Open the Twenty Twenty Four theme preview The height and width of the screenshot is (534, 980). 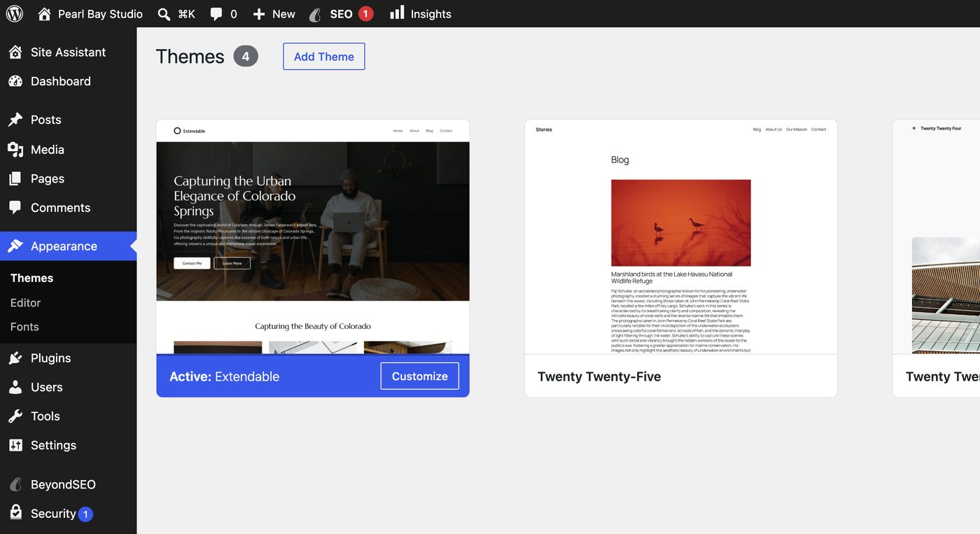point(937,237)
